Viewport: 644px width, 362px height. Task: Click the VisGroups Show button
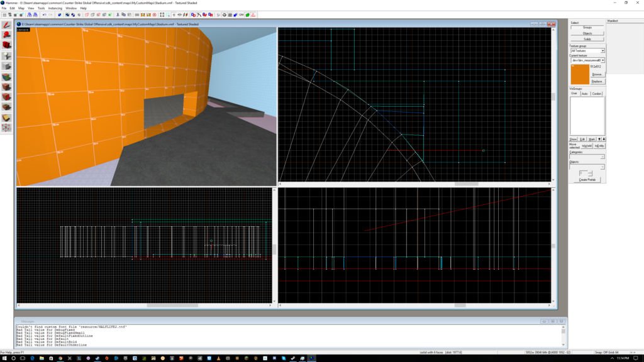pos(574,140)
